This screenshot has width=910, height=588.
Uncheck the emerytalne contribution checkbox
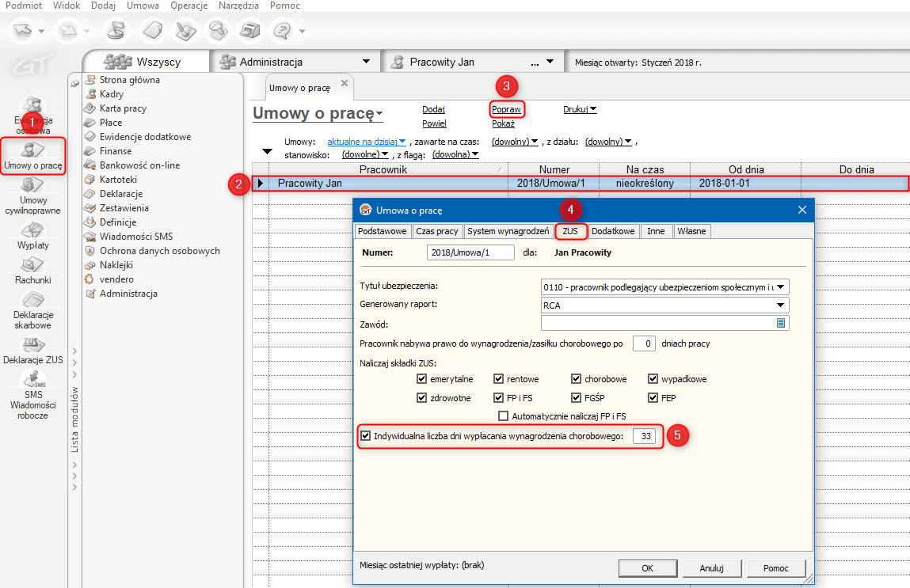click(x=421, y=379)
